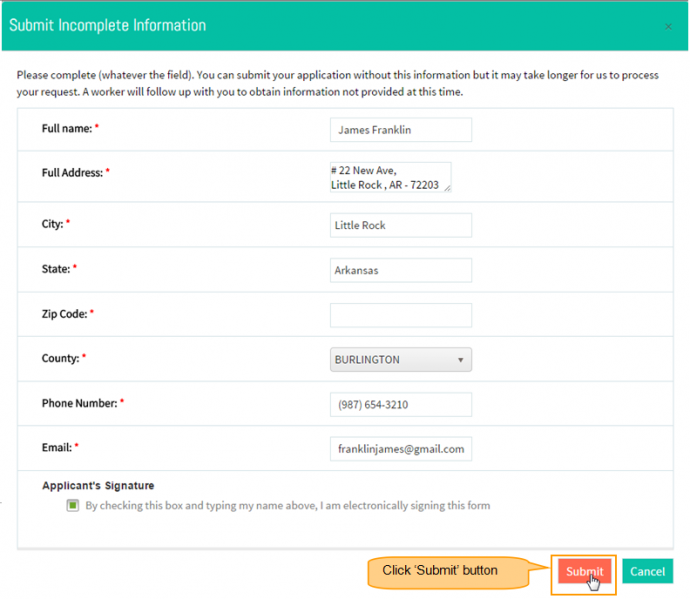Screen dimensions: 690x599
Task: Open the County dropdown showing BURLINGTON
Action: pyautogui.click(x=400, y=360)
